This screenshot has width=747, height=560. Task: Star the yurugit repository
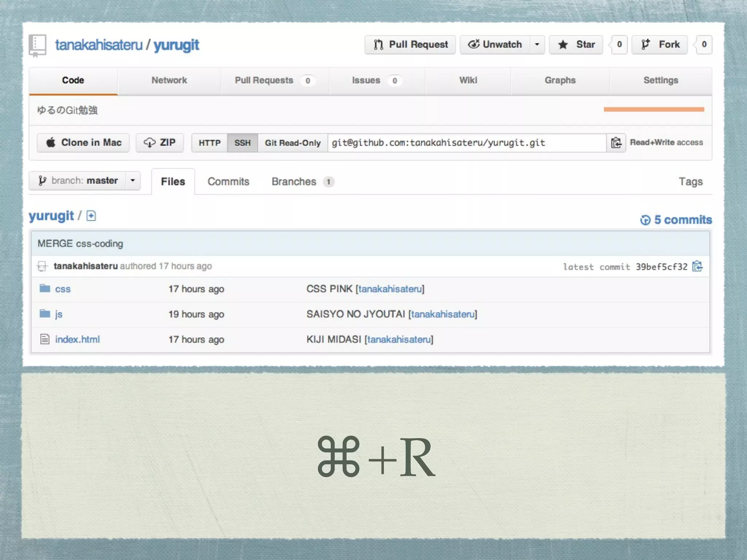576,44
